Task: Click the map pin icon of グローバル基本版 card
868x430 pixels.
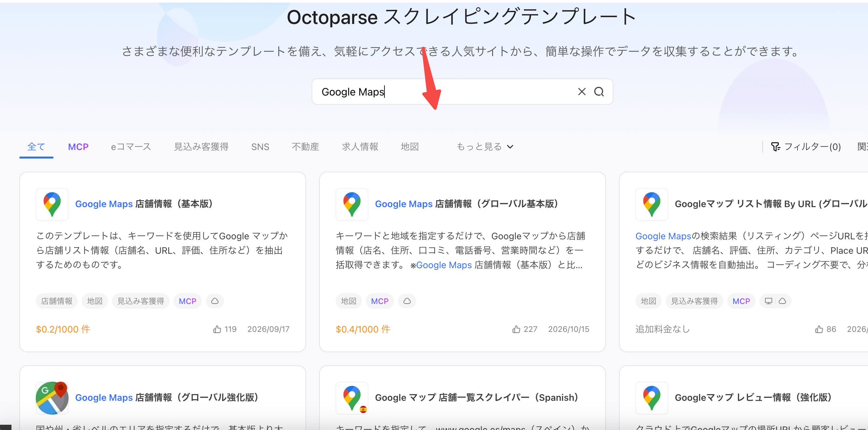Action: click(x=352, y=204)
